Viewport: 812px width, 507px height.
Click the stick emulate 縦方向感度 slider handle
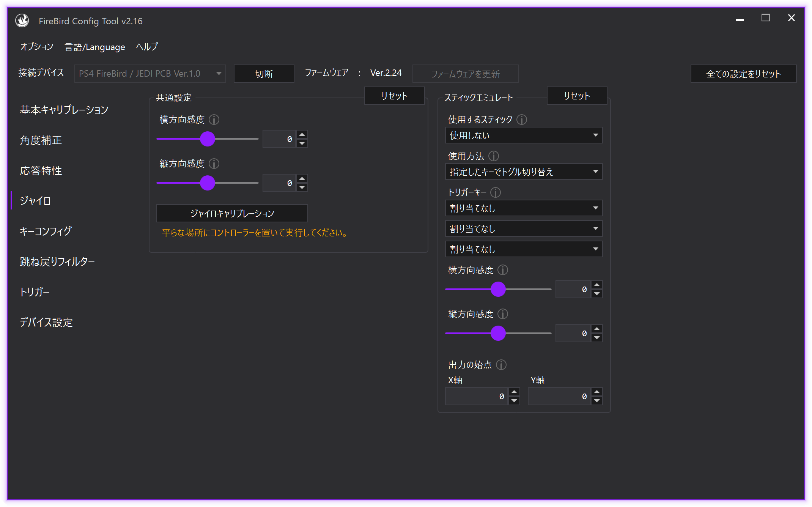[498, 333]
